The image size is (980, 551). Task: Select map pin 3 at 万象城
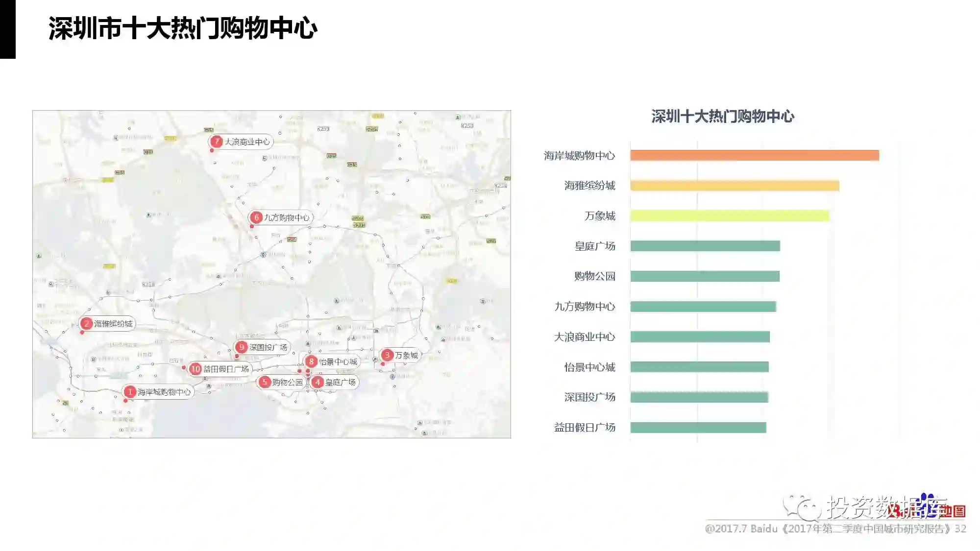coord(387,355)
